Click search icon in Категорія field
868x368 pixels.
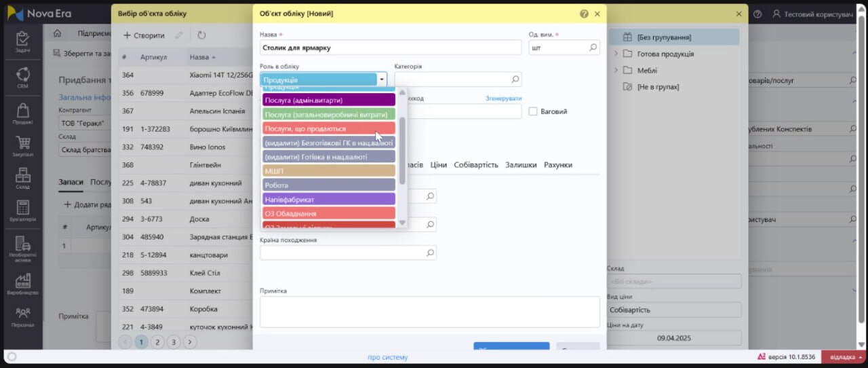(x=515, y=79)
